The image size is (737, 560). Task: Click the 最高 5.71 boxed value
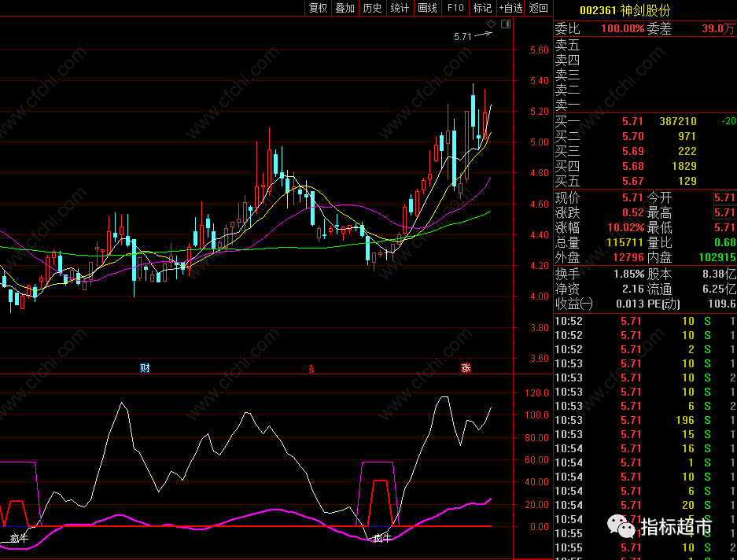724,212
